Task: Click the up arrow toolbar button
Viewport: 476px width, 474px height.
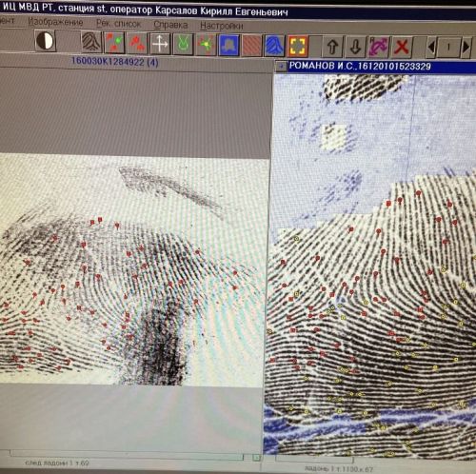Action: pos(332,47)
